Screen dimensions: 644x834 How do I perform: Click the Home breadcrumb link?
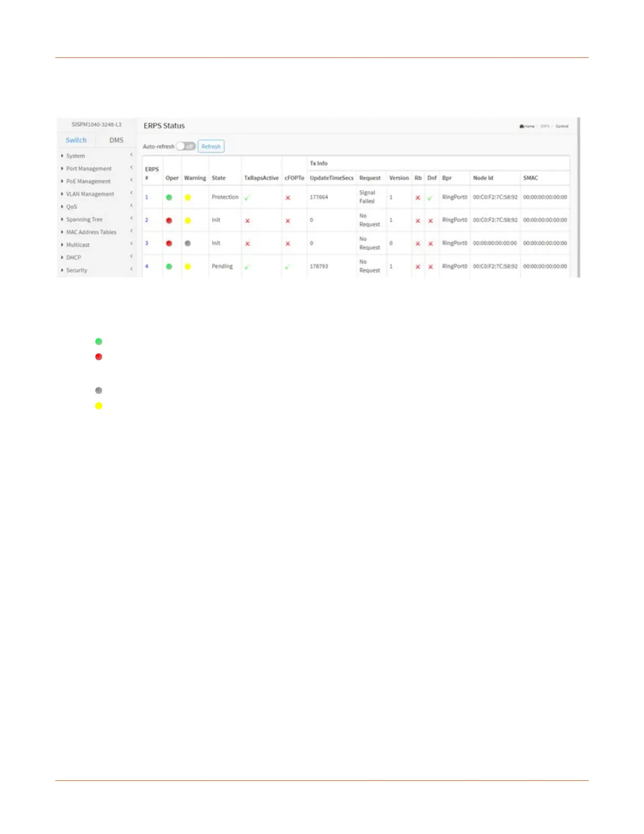coord(527,126)
